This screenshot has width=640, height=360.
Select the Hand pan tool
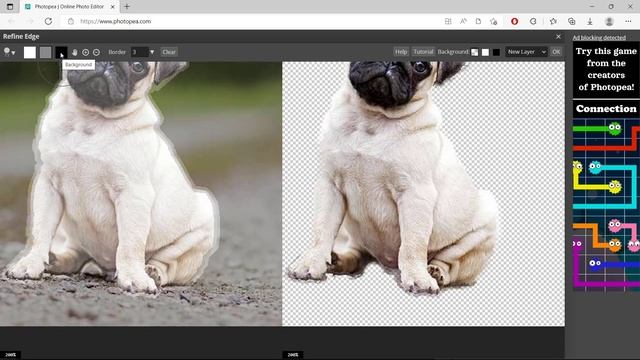coord(75,52)
